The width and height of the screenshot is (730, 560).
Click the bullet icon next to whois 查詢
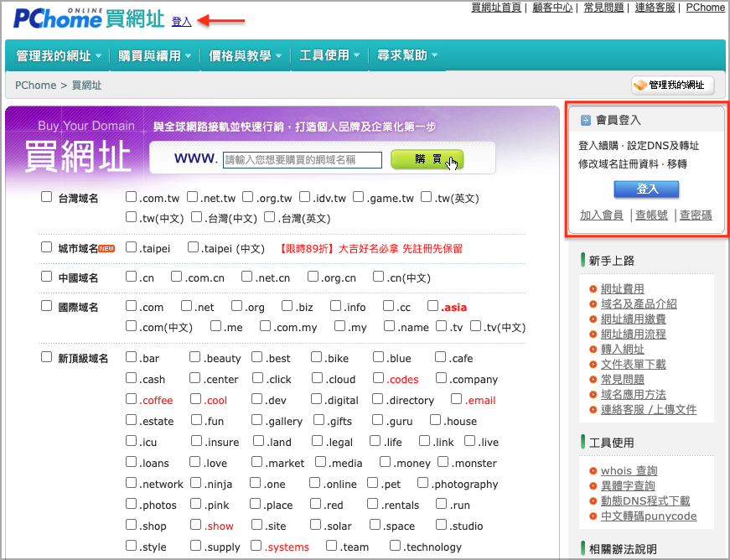click(x=593, y=471)
